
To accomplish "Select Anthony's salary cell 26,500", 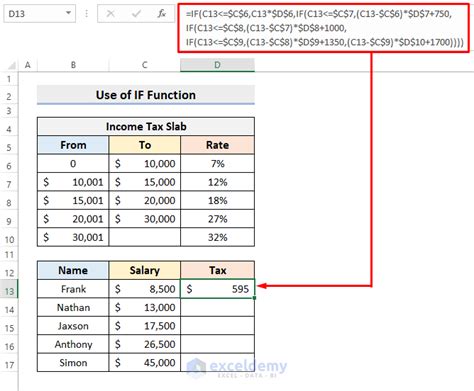I will click(145, 344).
